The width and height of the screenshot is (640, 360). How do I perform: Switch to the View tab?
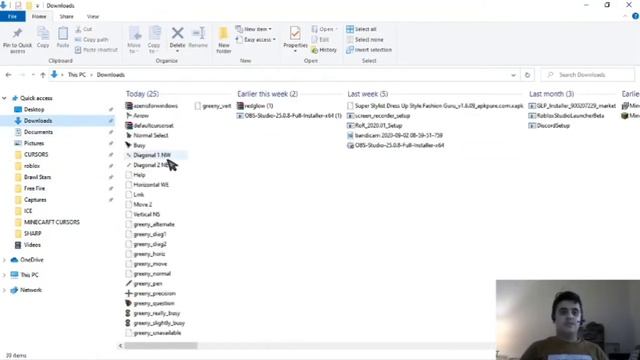coord(93,16)
